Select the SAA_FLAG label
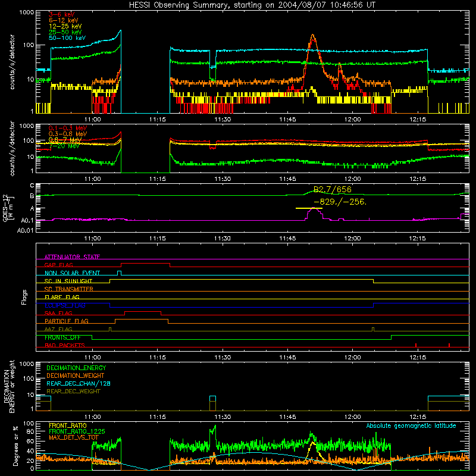Image resolution: width=476 pixels, height=476 pixels. tap(58, 313)
